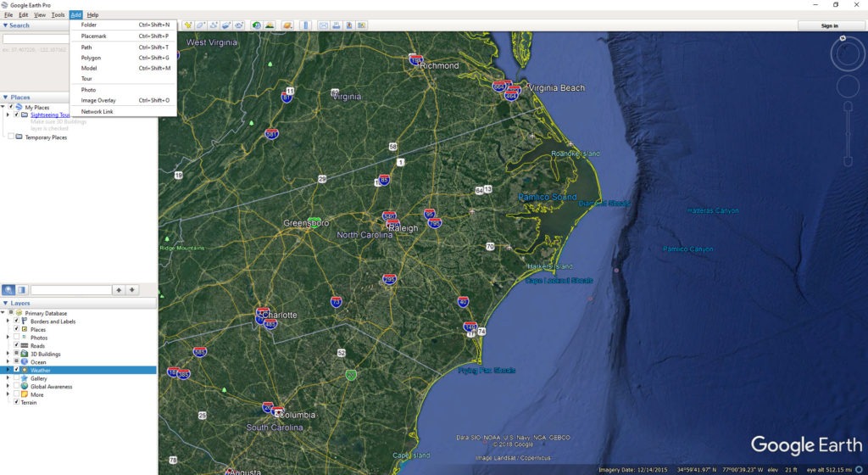The height and width of the screenshot is (475, 868).
Task: Expand the 3D Buildings node
Action: [8, 353]
